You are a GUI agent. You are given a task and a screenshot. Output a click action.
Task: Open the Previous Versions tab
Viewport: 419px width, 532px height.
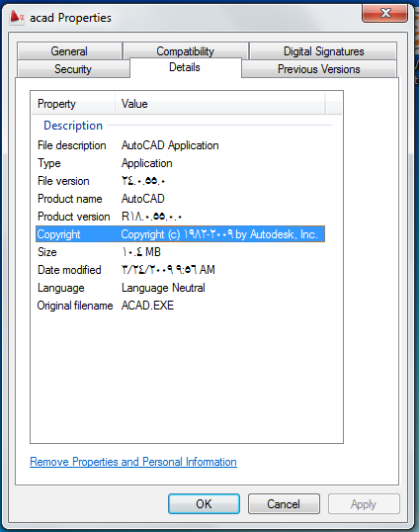tap(318, 69)
